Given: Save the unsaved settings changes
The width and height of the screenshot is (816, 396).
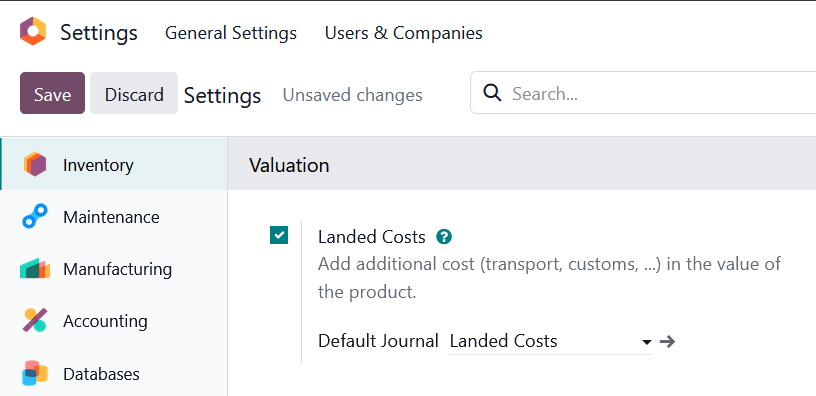Looking at the screenshot, I should [x=53, y=93].
